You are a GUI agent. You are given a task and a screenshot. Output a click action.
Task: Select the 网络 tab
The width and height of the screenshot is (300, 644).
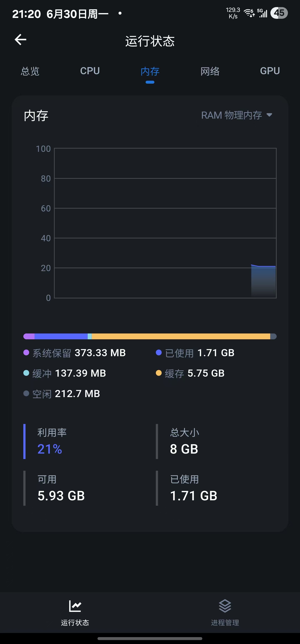click(x=210, y=71)
